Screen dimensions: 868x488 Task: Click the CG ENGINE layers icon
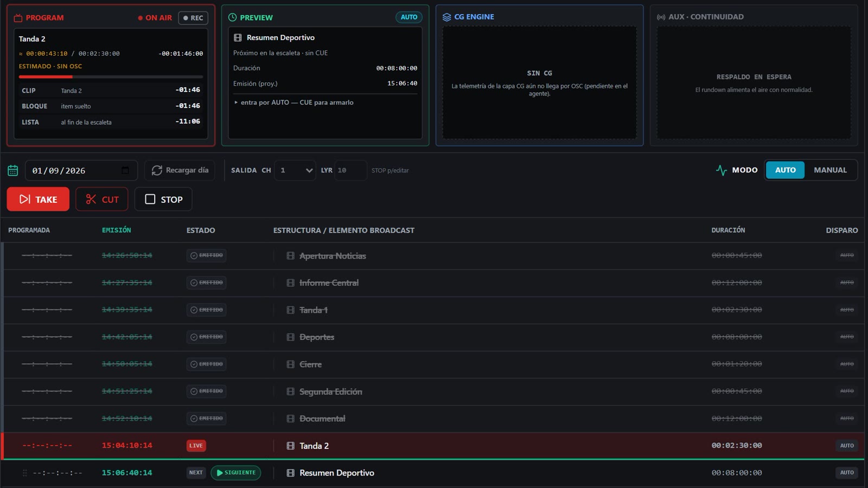tap(446, 17)
